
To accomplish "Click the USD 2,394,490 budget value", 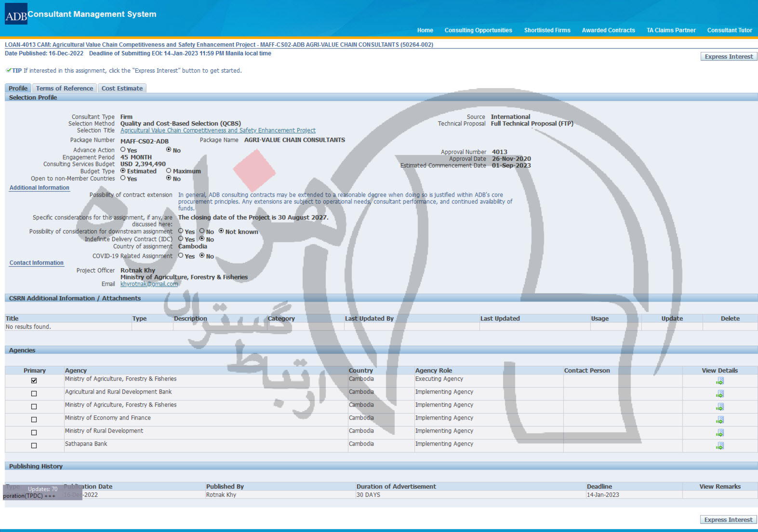I will point(143,164).
